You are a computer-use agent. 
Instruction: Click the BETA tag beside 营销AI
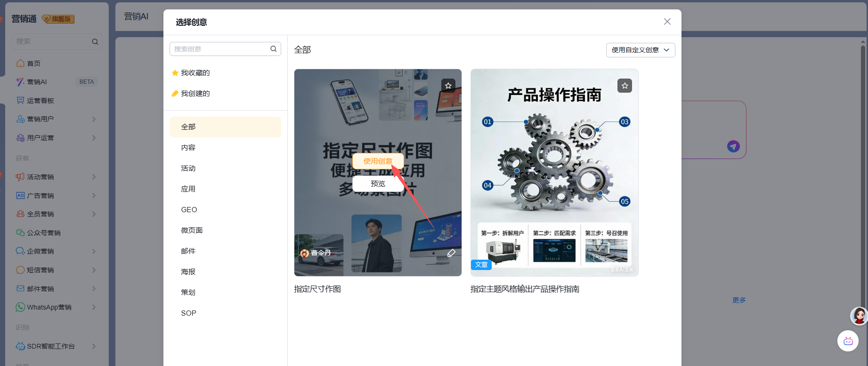[87, 82]
